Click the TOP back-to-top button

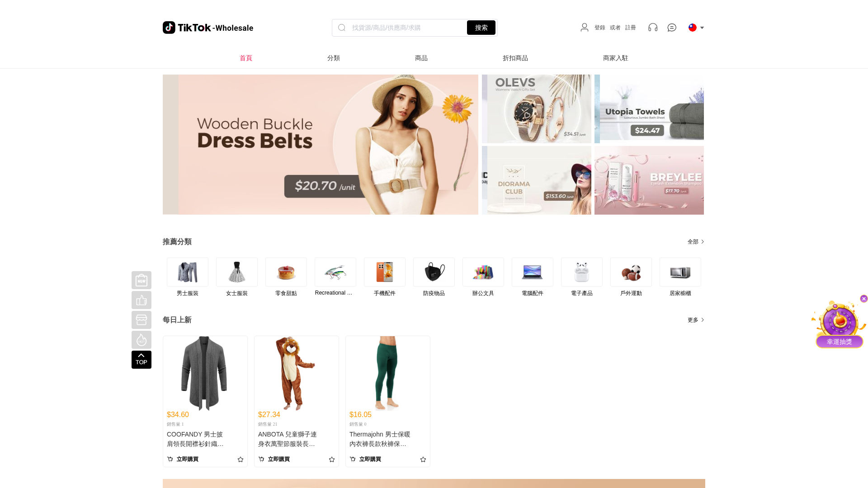(x=142, y=360)
